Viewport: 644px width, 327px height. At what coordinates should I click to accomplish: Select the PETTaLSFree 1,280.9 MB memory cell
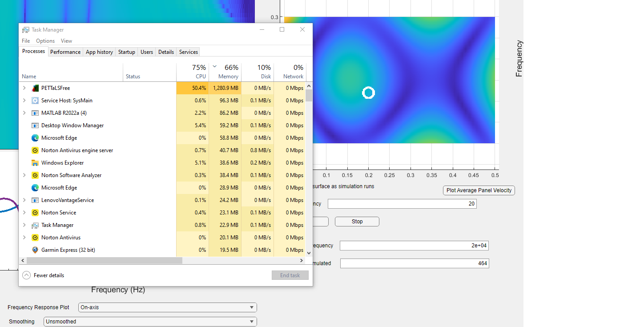click(225, 88)
